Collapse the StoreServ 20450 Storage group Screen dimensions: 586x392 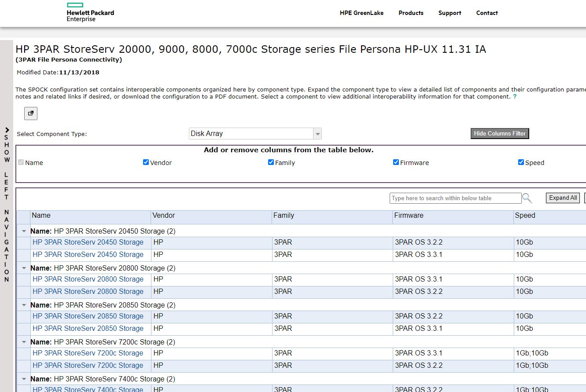point(23,231)
